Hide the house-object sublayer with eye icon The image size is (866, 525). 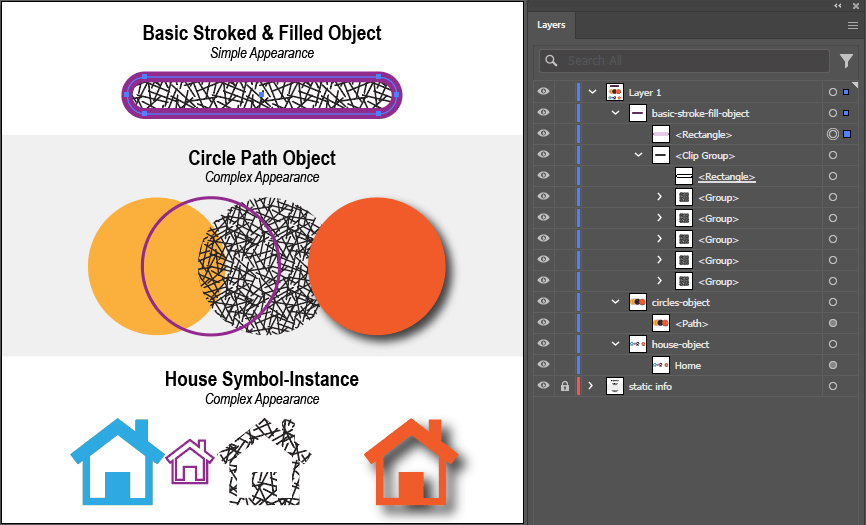coord(544,344)
